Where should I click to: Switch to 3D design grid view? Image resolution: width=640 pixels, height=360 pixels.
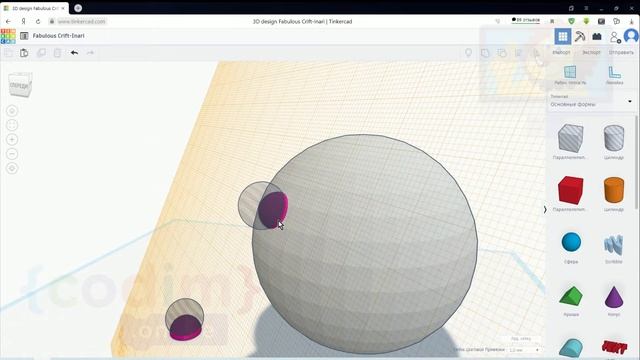[x=563, y=36]
